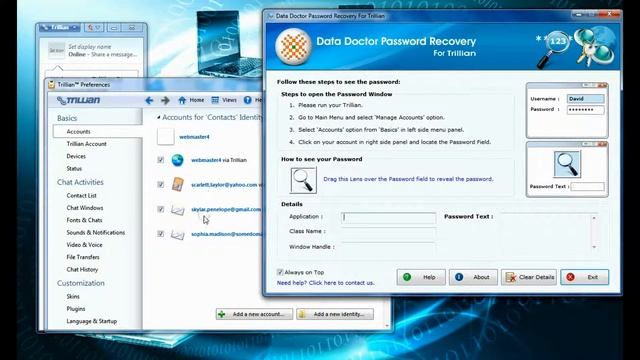Click the magnifier 123 graphic in banner
The width and height of the screenshot is (640, 360).
point(553,49)
